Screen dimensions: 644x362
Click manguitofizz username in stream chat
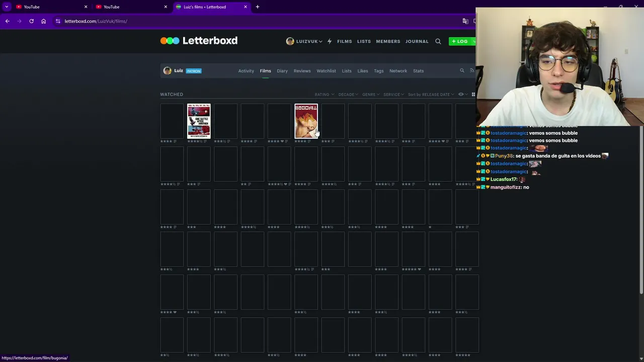[x=506, y=187]
